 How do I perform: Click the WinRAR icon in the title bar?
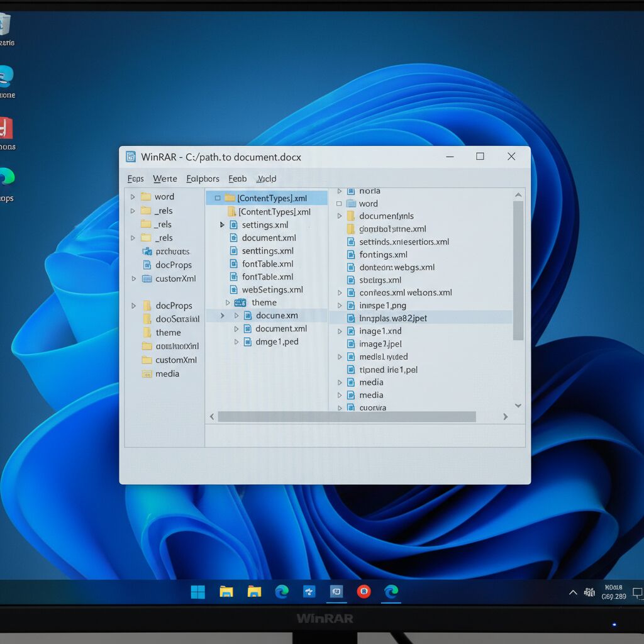coord(131,157)
